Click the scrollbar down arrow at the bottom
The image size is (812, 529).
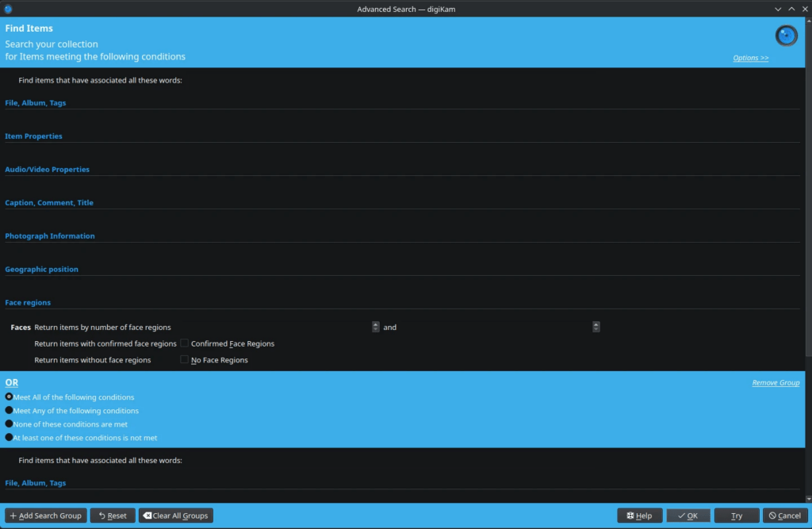[x=808, y=499]
